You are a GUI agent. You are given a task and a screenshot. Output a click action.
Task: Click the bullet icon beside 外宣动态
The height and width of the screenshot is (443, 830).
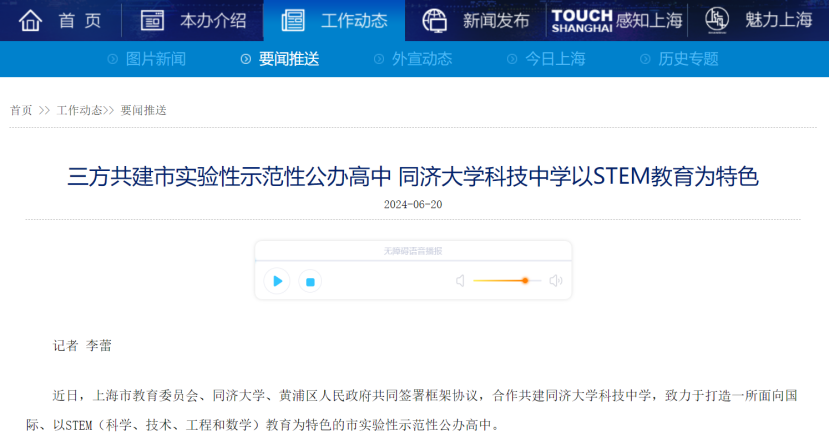pos(378,59)
